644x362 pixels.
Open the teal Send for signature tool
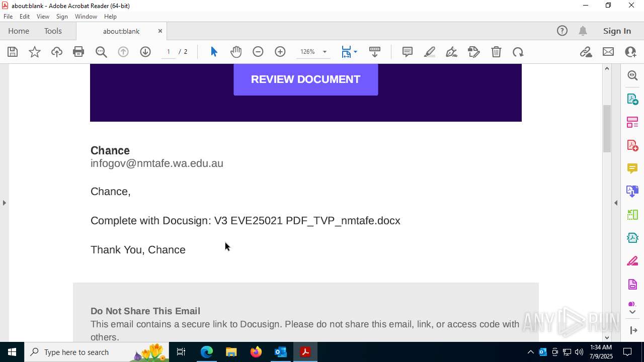pos(632,238)
